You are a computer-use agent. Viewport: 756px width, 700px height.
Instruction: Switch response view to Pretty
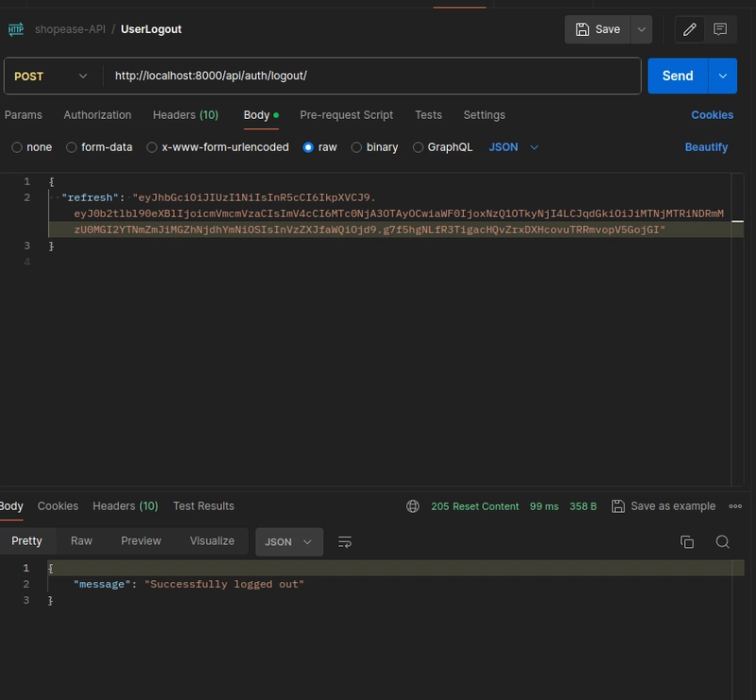27,541
